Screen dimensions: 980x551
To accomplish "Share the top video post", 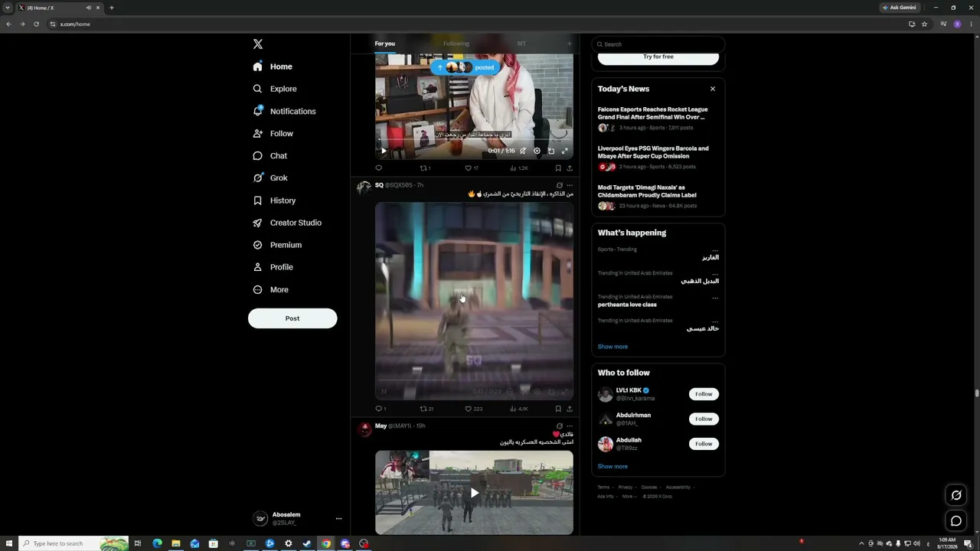I will tap(570, 168).
